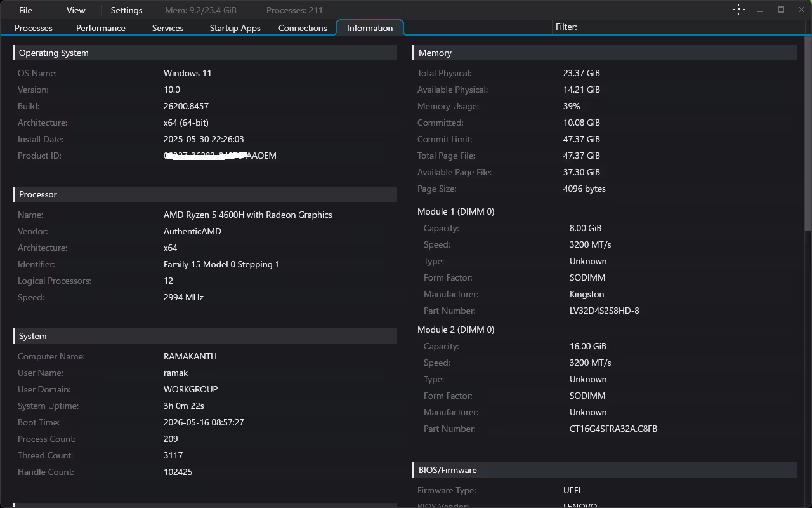Image resolution: width=812 pixels, height=508 pixels.
Task: Select the WORKGROUP domain value
Action: pos(190,389)
